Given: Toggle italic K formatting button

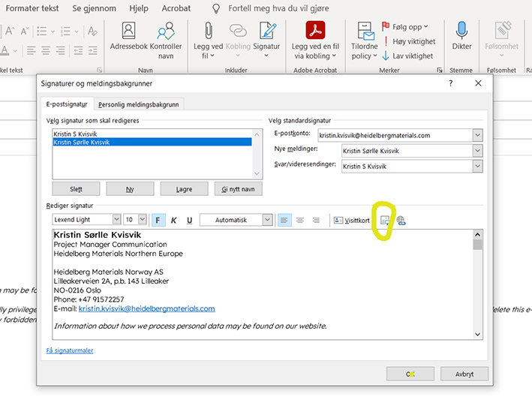Looking at the screenshot, I should [x=173, y=220].
